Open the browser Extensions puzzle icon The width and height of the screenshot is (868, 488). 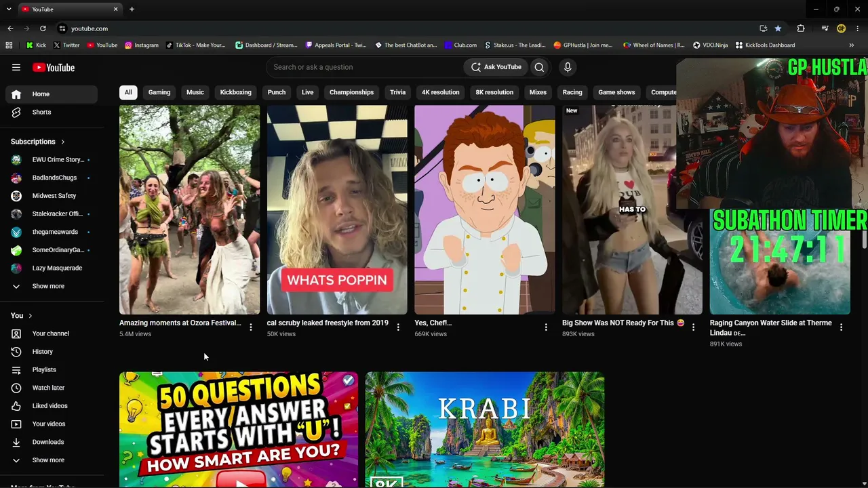click(x=801, y=28)
